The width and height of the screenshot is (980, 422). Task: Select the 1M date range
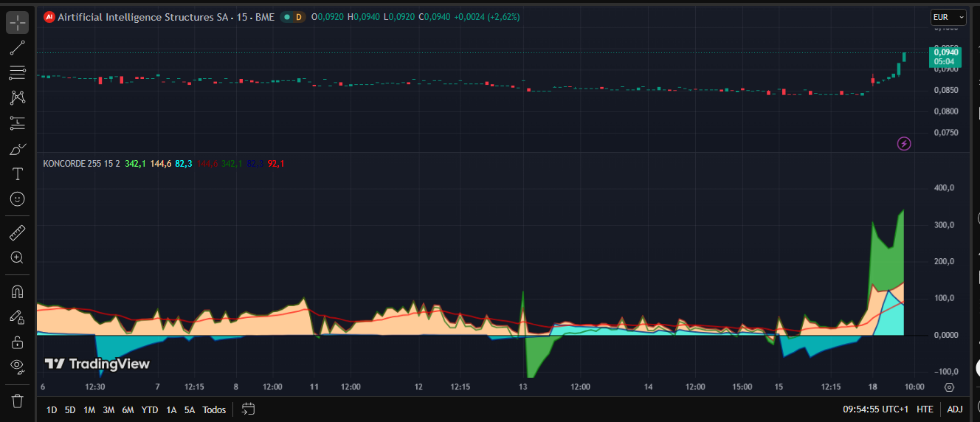click(89, 409)
